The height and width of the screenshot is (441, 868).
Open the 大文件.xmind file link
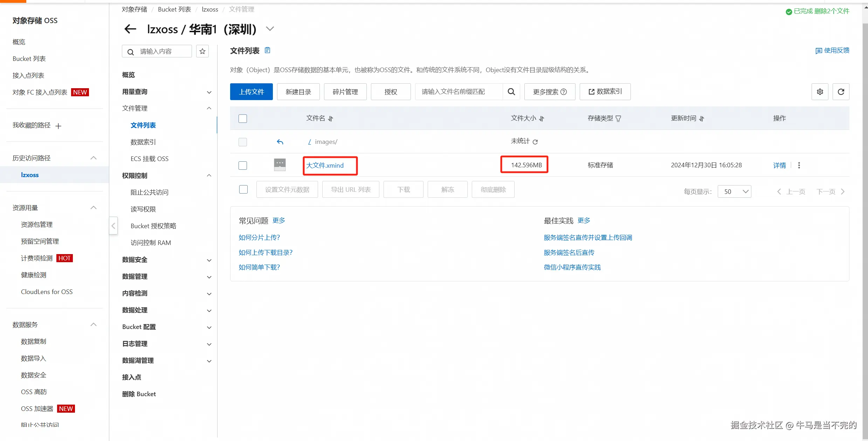(x=325, y=165)
